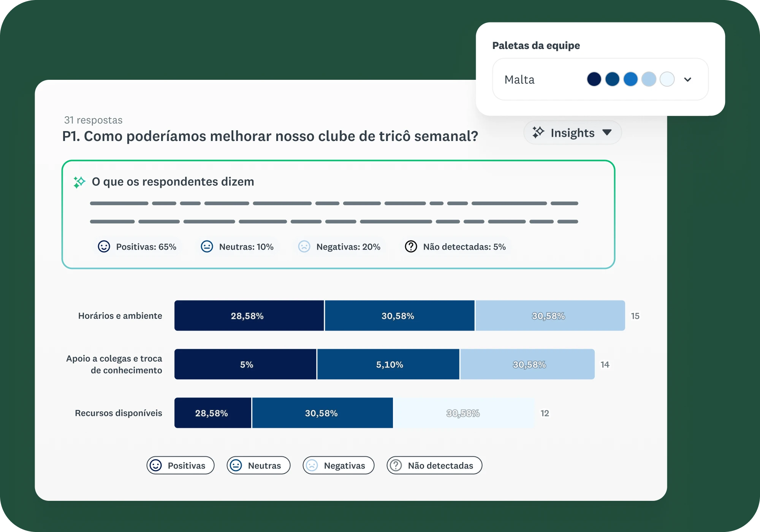The width and height of the screenshot is (760, 532).
Task: Open the Malta team palette selector
Action: pyautogui.click(x=600, y=79)
